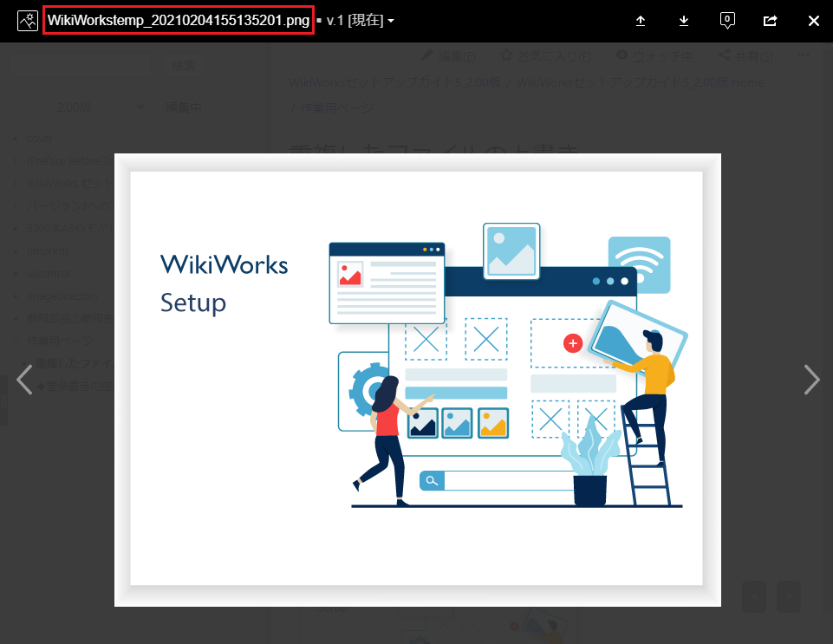Open the comments bubble showing 0
The image size is (833, 644).
(x=727, y=21)
